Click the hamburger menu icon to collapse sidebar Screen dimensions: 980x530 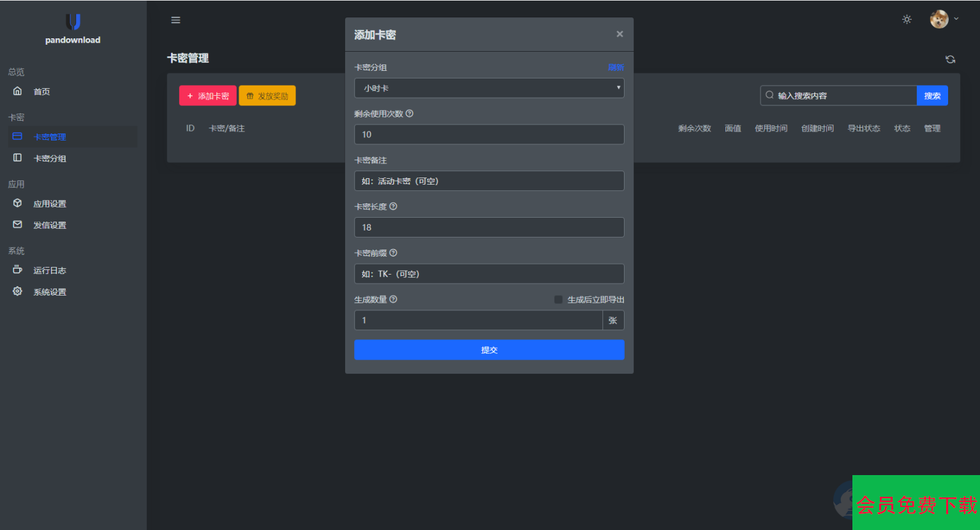(175, 20)
